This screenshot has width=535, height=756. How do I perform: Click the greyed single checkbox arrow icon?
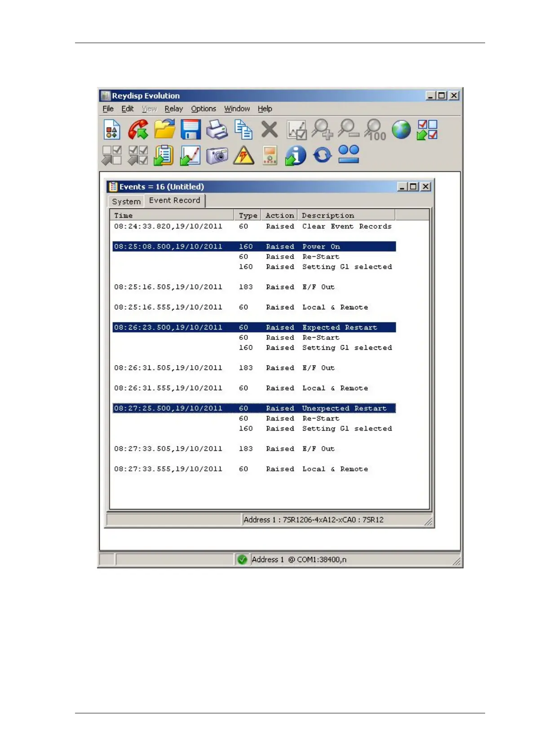(112, 155)
